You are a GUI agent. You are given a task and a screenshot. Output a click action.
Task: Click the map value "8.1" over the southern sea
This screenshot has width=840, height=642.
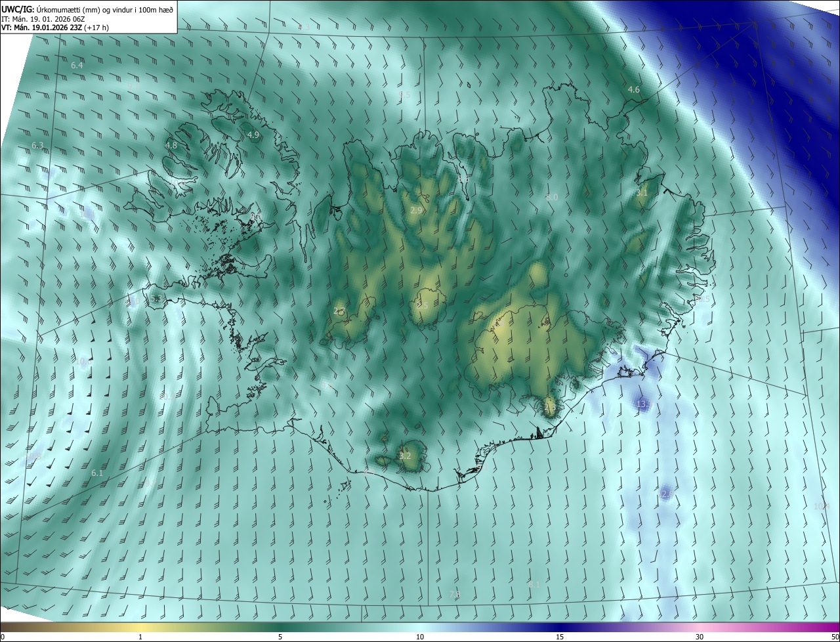tap(534, 584)
